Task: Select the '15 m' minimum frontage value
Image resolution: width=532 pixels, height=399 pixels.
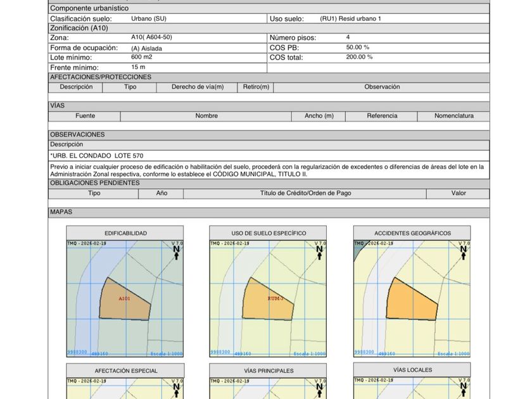Action: pos(138,67)
